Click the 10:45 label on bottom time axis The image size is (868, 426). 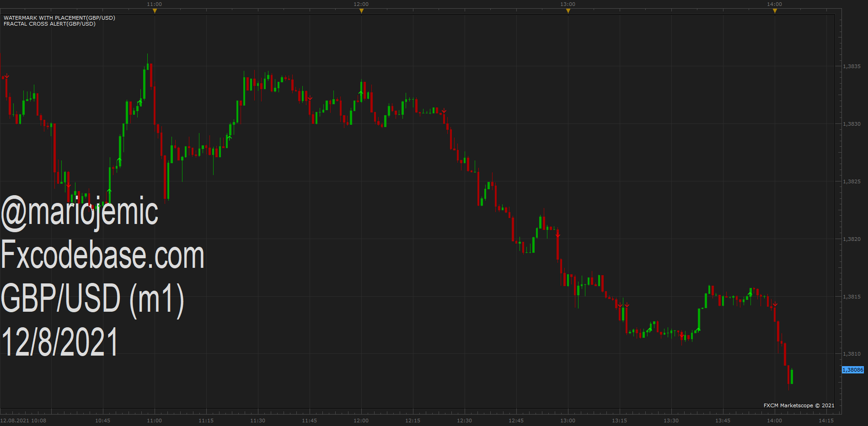tap(102, 421)
